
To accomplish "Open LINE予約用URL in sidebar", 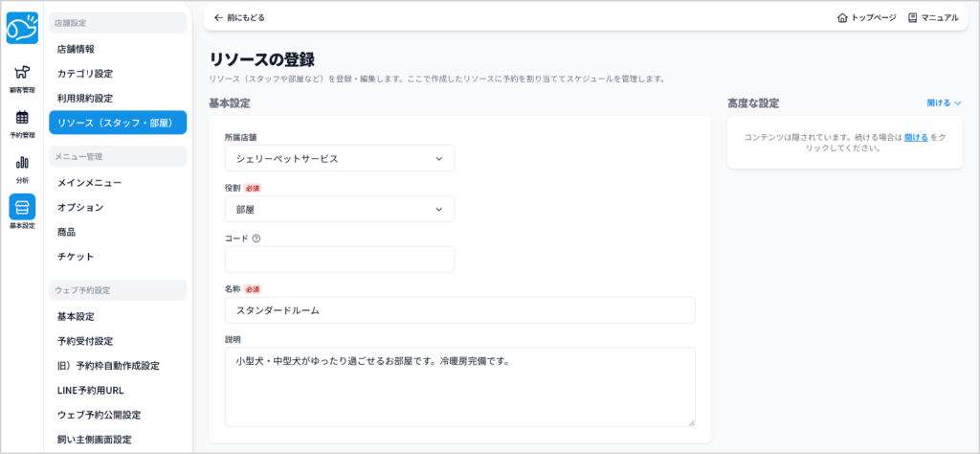I will [90, 391].
